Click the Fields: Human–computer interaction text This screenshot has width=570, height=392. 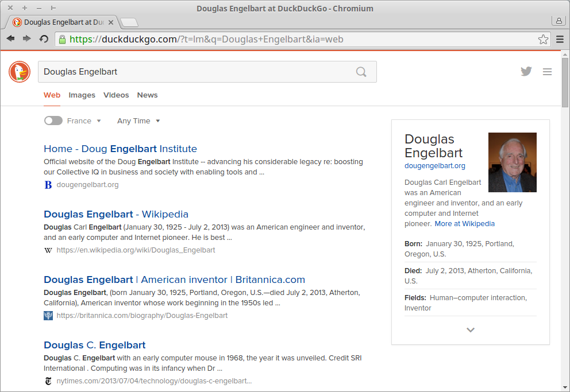[465, 302]
